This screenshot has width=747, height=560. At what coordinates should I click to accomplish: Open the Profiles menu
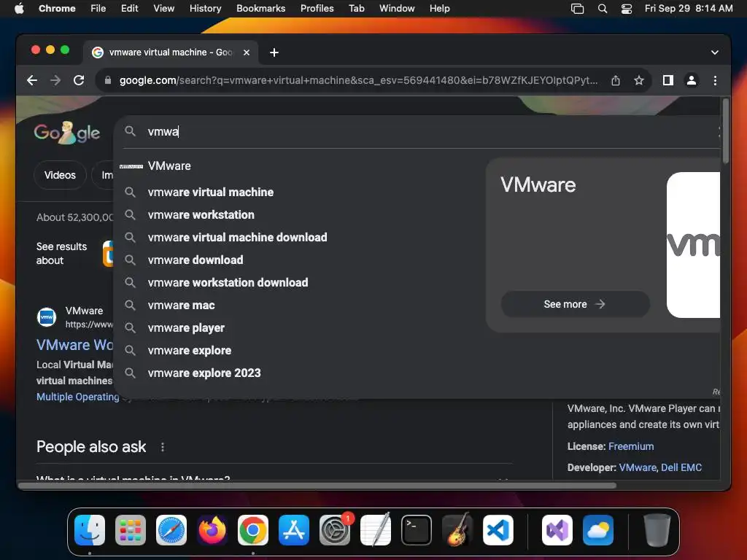(317, 9)
